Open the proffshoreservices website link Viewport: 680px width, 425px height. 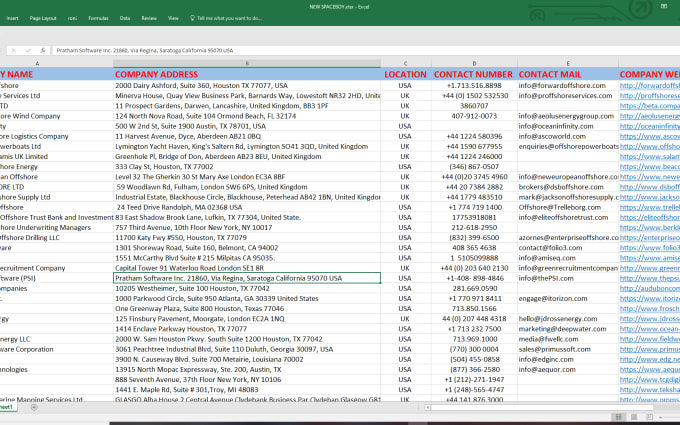[x=650, y=95]
